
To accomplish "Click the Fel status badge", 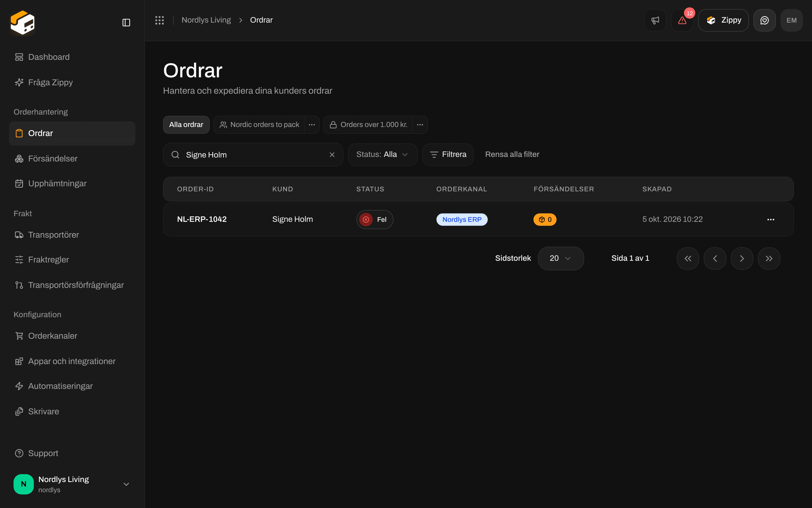I will (374, 219).
